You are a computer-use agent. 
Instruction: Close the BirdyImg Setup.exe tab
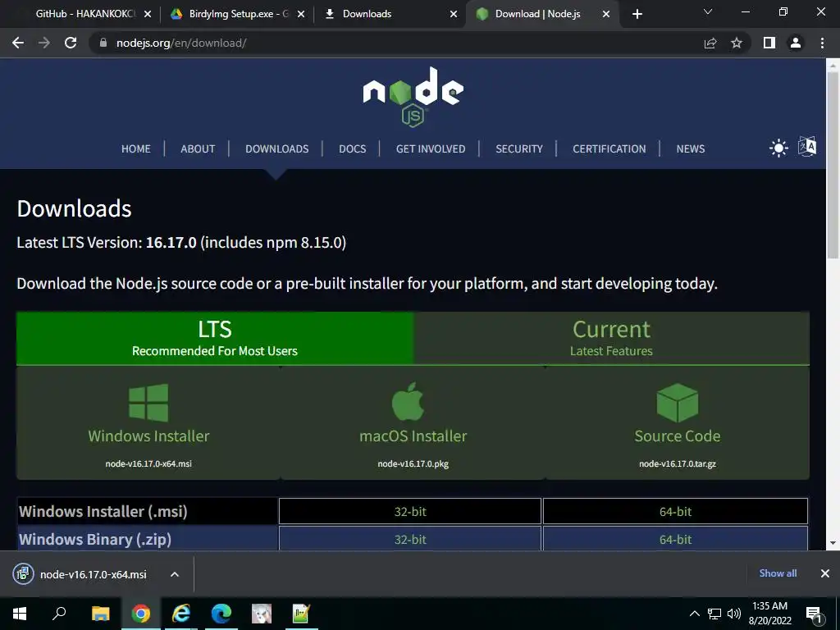[301, 14]
